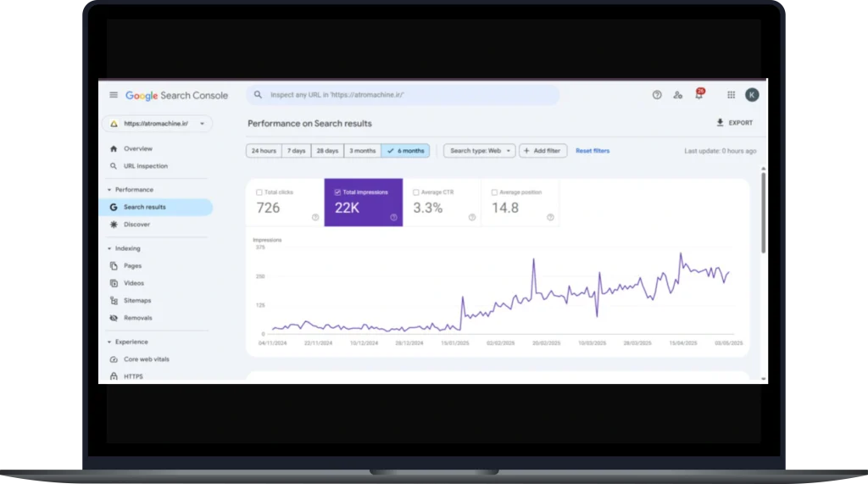Click the 04/11/2024 axis date label
Screen dimensions: 868x484
[272, 343]
